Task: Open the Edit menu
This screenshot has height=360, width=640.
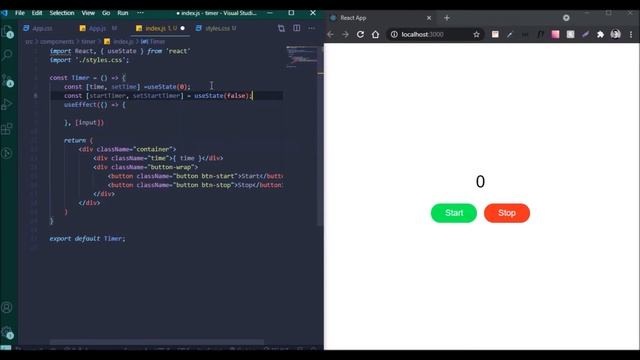Action: coord(37,13)
